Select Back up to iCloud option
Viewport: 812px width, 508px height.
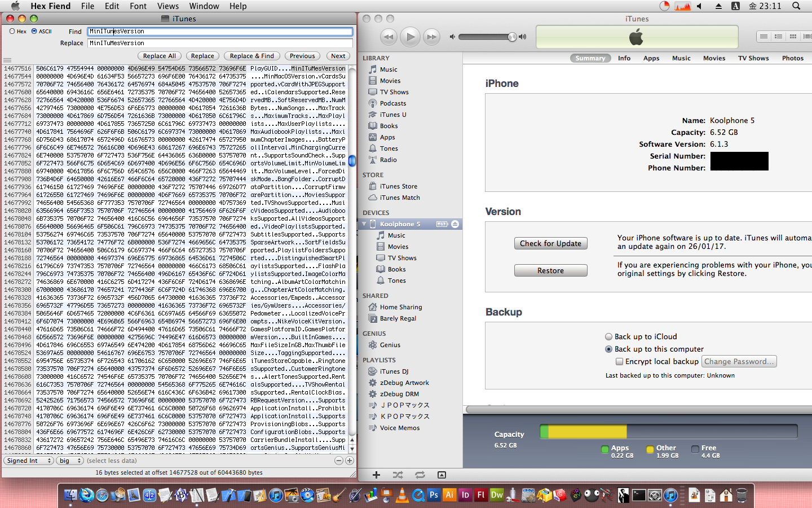click(x=608, y=337)
